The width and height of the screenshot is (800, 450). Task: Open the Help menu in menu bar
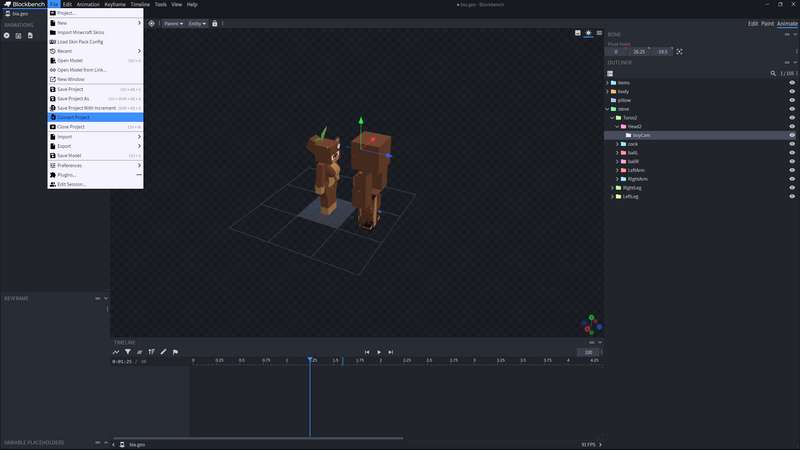click(192, 4)
